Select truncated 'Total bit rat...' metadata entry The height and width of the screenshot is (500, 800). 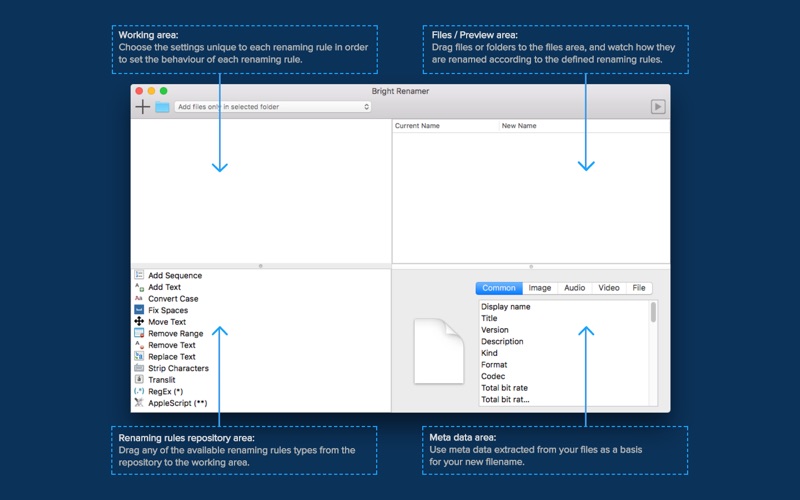coord(505,399)
